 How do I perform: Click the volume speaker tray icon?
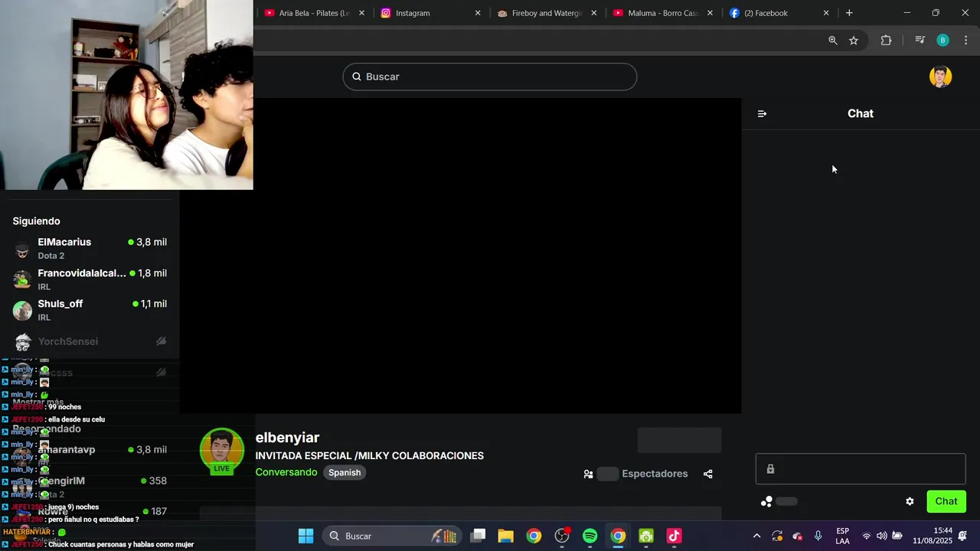(881, 536)
